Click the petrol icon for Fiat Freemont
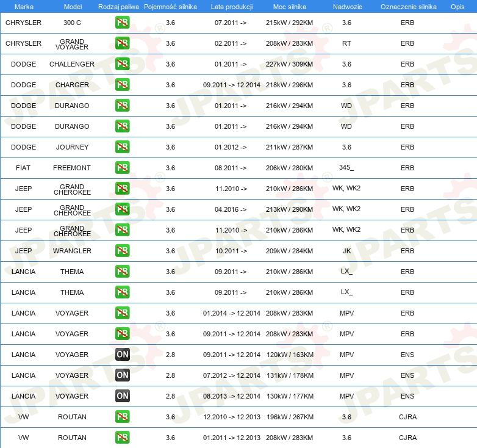The height and width of the screenshot is (448, 477). [x=122, y=168]
